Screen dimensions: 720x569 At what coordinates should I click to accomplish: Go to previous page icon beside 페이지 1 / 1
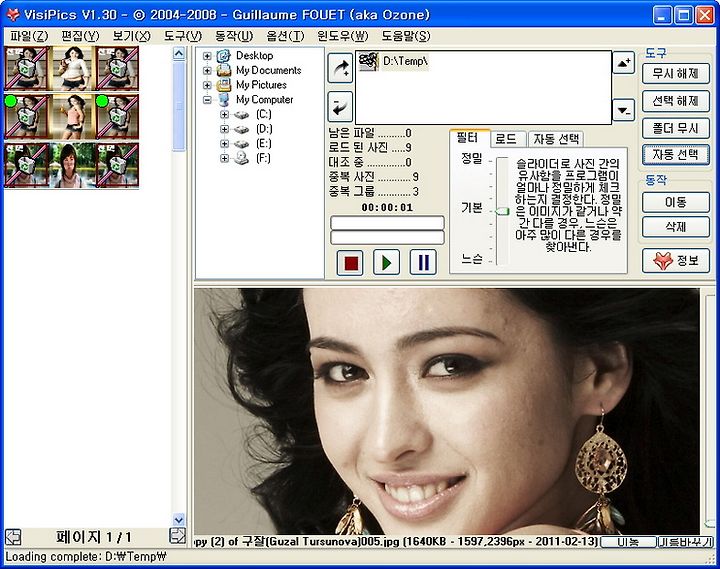tap(13, 536)
